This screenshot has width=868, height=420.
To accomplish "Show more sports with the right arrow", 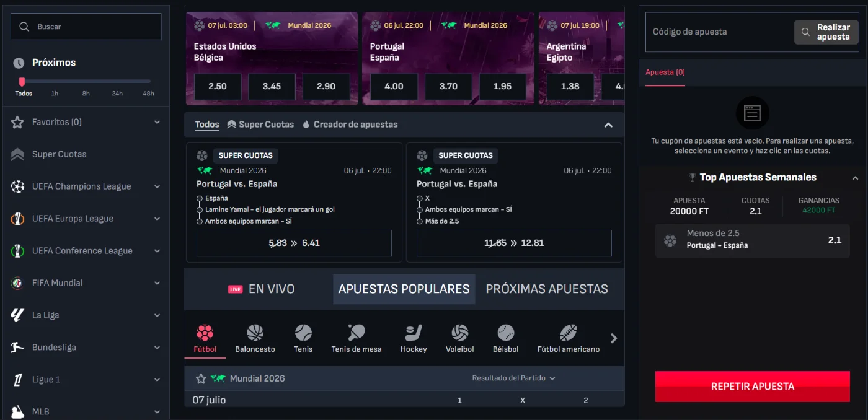I will coord(614,338).
